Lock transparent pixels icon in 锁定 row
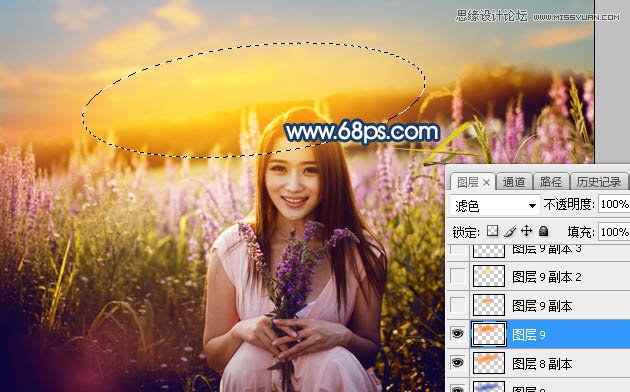The image size is (630, 392). coord(492,231)
